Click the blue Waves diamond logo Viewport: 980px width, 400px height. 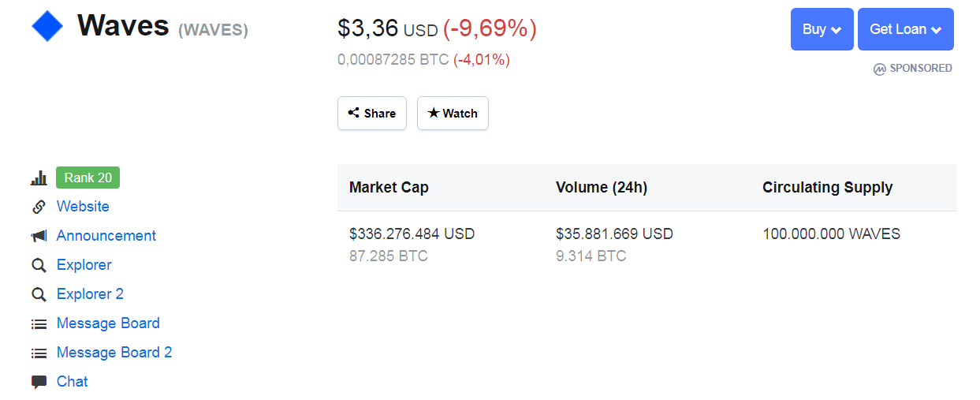point(47,27)
